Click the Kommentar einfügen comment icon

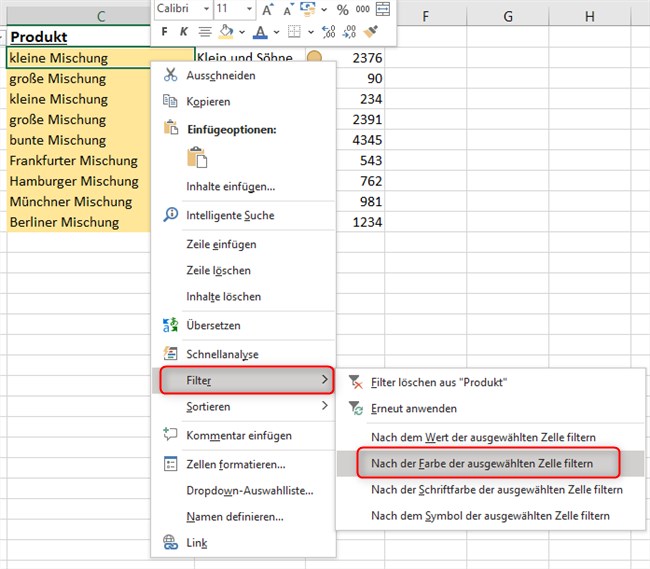point(170,434)
